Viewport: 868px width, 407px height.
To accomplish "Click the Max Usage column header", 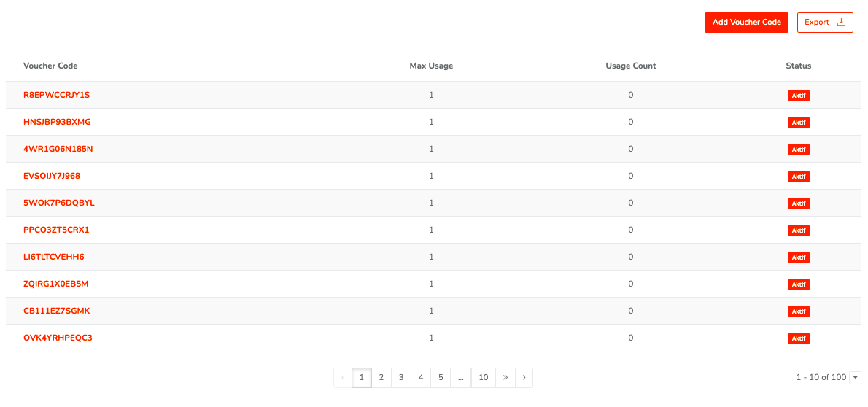I will 431,66.
